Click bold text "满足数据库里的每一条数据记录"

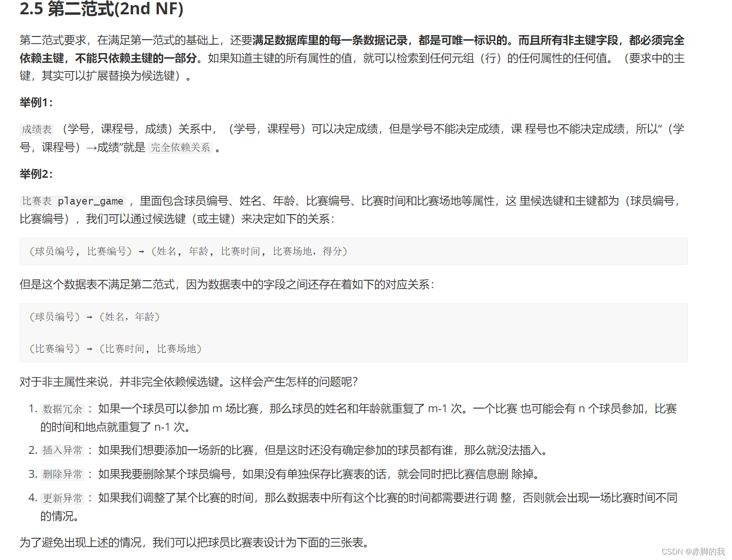[330, 40]
